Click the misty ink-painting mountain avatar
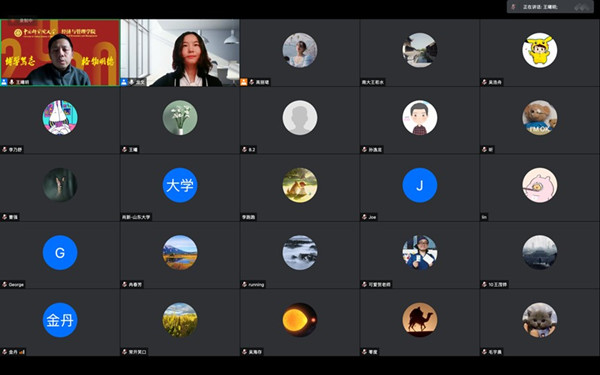The image size is (600, 375). coord(300,253)
